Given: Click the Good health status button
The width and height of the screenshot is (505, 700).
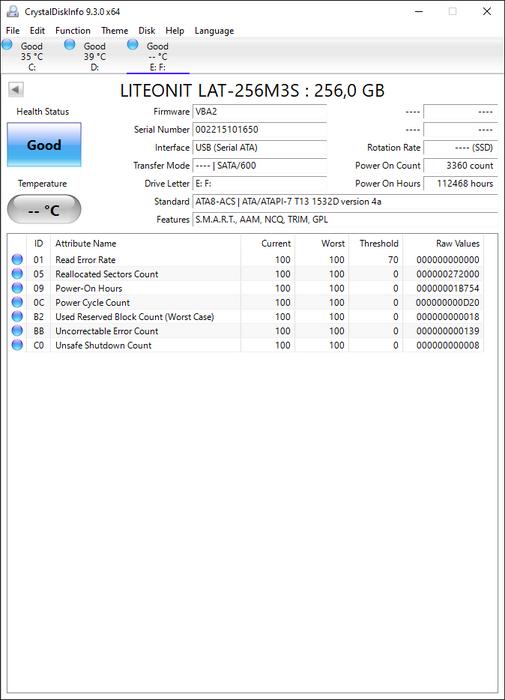Looking at the screenshot, I should pos(44,145).
